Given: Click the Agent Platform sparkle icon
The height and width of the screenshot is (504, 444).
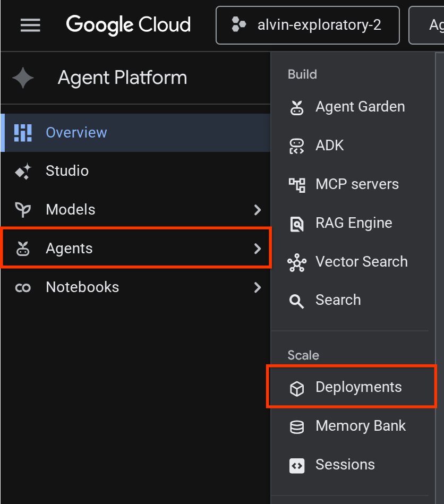Looking at the screenshot, I should pyautogui.click(x=23, y=78).
